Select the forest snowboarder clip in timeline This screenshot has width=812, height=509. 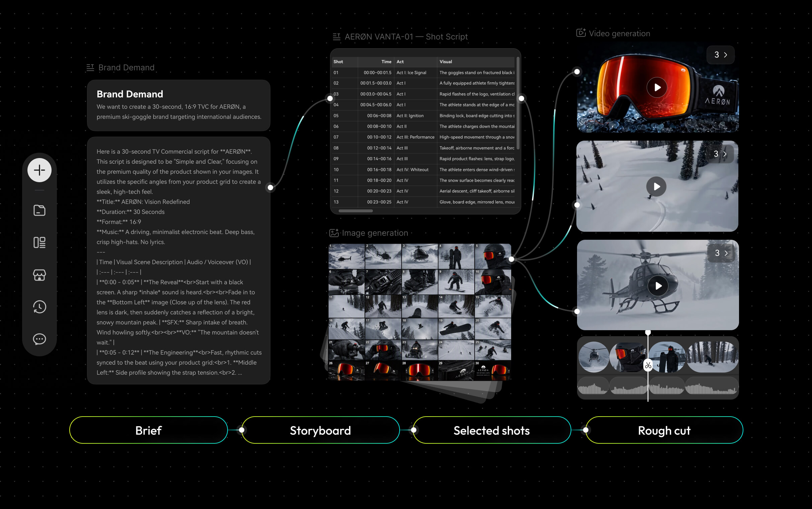(712, 357)
